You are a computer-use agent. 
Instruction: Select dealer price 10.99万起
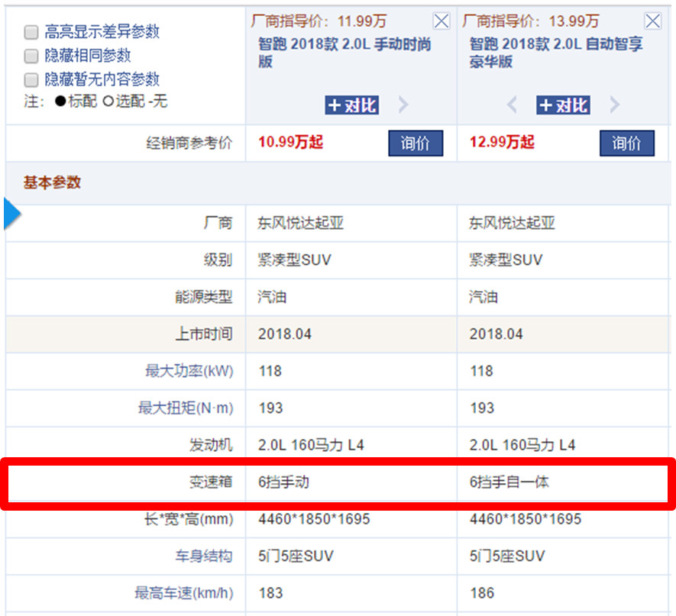[x=290, y=142]
